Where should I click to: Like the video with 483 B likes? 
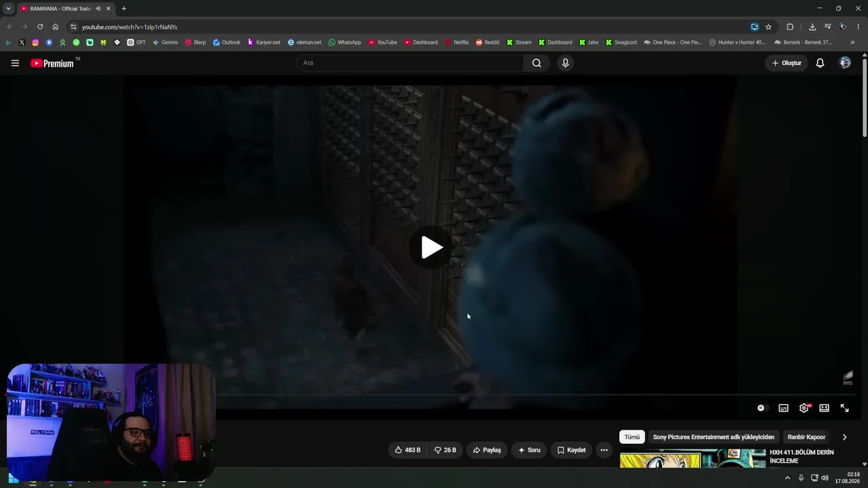point(408,450)
